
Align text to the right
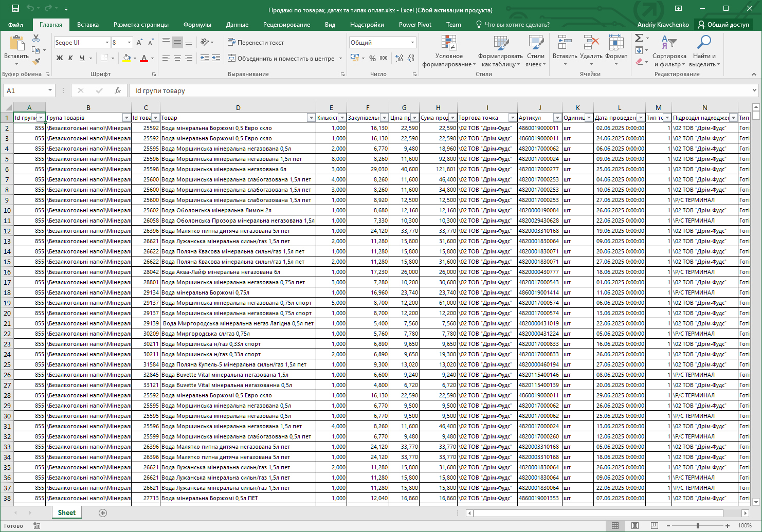click(189, 58)
